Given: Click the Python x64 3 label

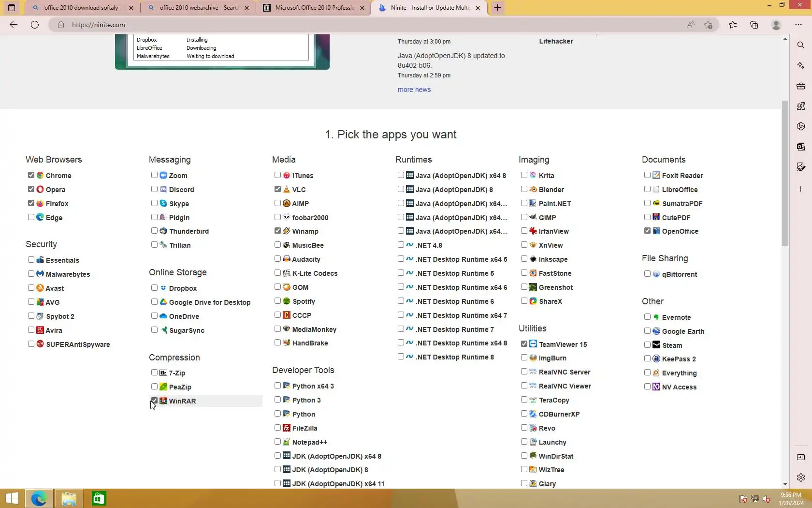Looking at the screenshot, I should click(x=313, y=386).
